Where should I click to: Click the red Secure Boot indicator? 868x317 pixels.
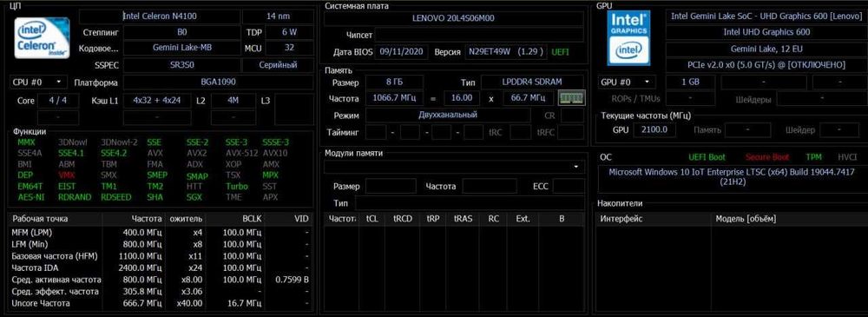click(767, 157)
